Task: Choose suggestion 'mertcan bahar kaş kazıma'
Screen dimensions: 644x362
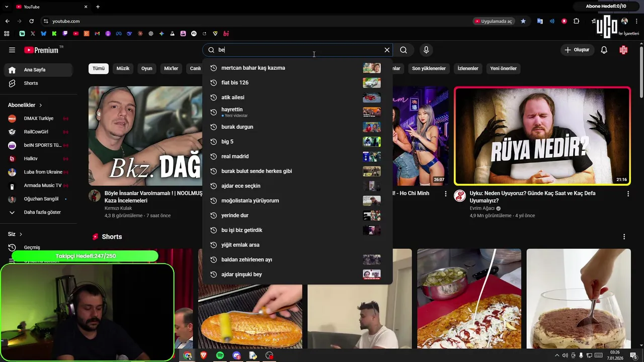Action: 297,68
